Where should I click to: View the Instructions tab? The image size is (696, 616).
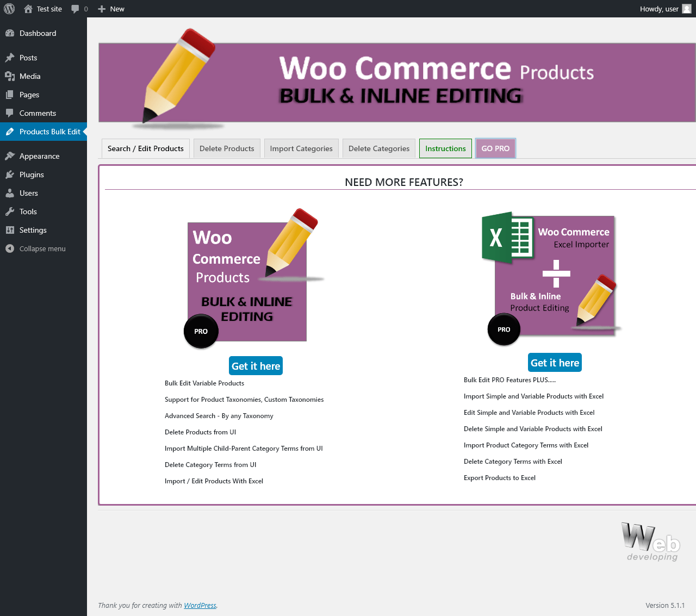445,148
